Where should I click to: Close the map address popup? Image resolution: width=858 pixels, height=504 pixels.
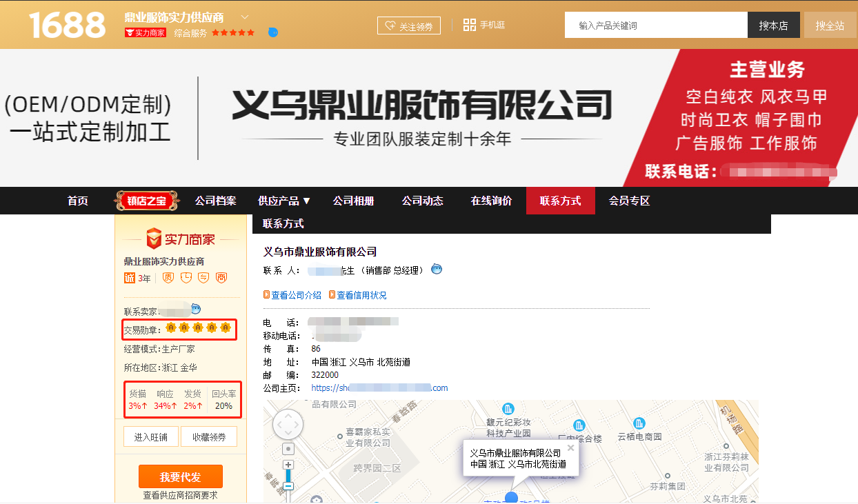click(x=570, y=447)
